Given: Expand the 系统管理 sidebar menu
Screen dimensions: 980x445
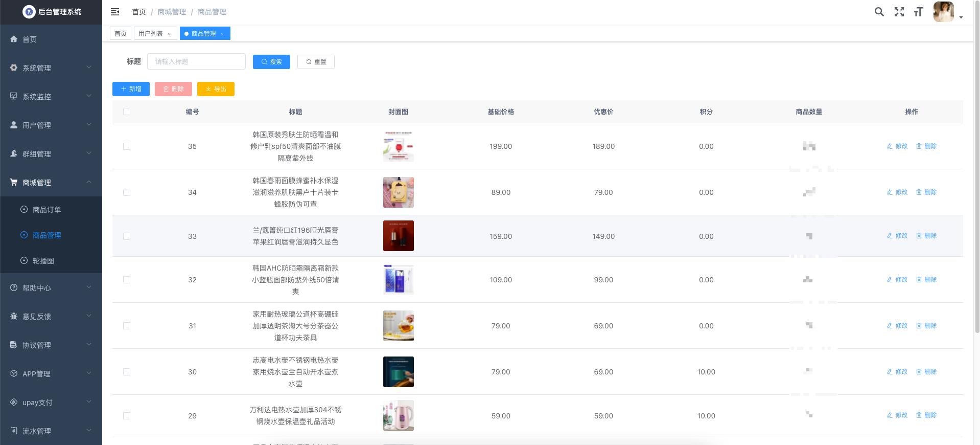Looking at the screenshot, I should tap(51, 68).
